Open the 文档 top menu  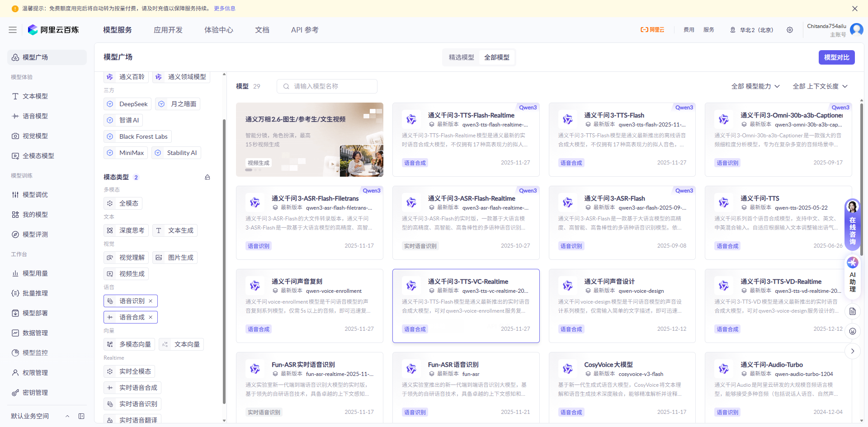pos(262,30)
